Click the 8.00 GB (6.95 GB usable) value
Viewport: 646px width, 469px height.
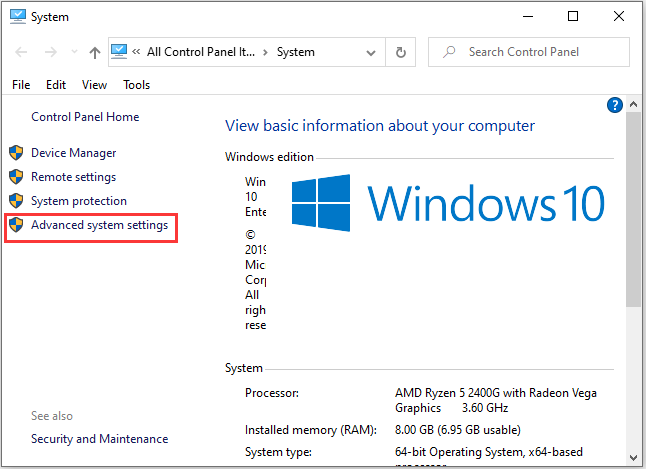click(457, 430)
